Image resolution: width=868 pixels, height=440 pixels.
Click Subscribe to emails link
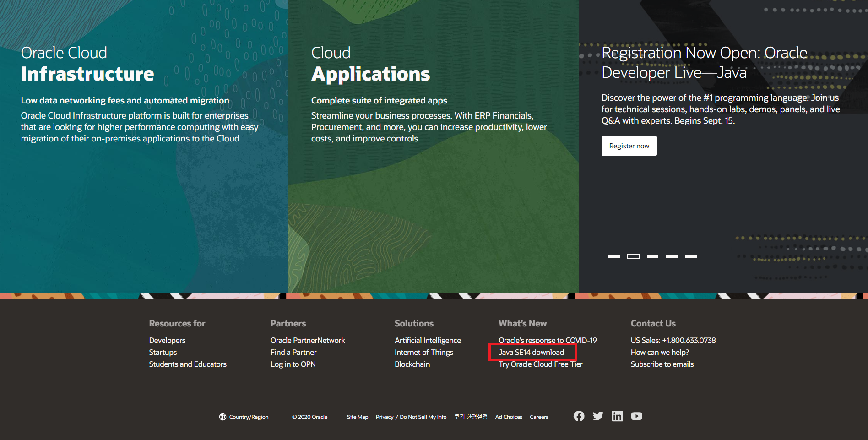[x=662, y=364]
